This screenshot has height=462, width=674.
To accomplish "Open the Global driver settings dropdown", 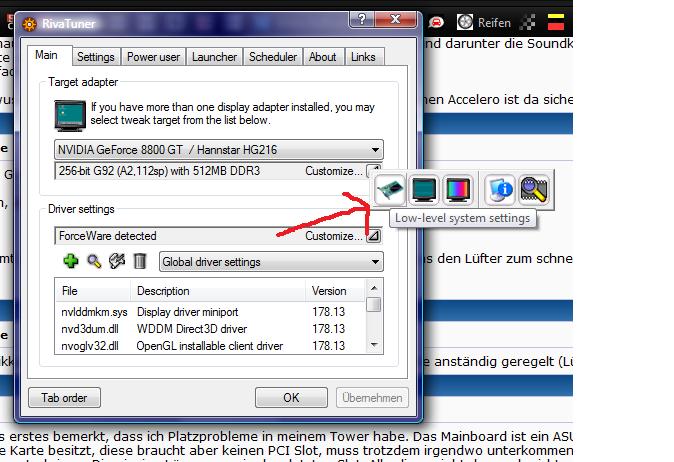I will 271,262.
